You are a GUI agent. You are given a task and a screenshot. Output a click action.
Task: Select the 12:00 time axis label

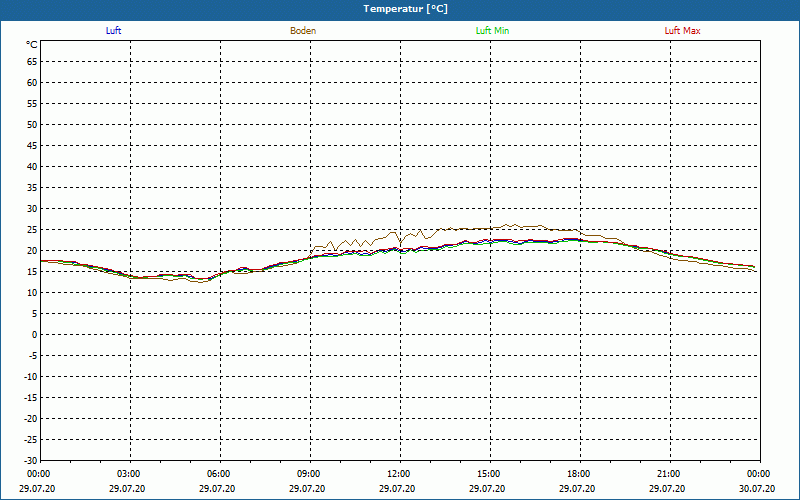[x=399, y=474]
